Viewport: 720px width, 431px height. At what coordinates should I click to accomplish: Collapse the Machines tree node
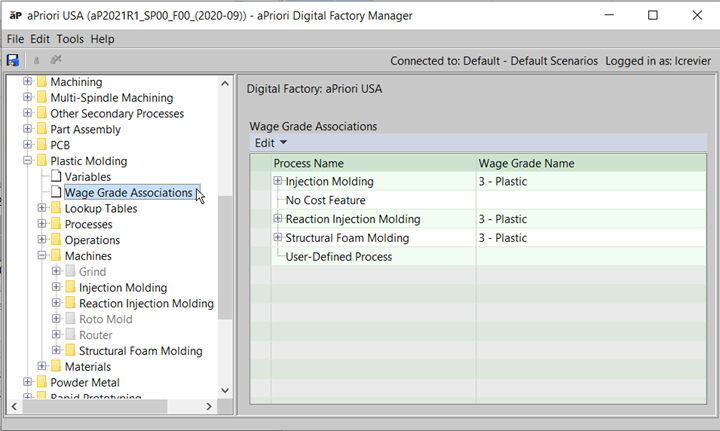click(42, 256)
